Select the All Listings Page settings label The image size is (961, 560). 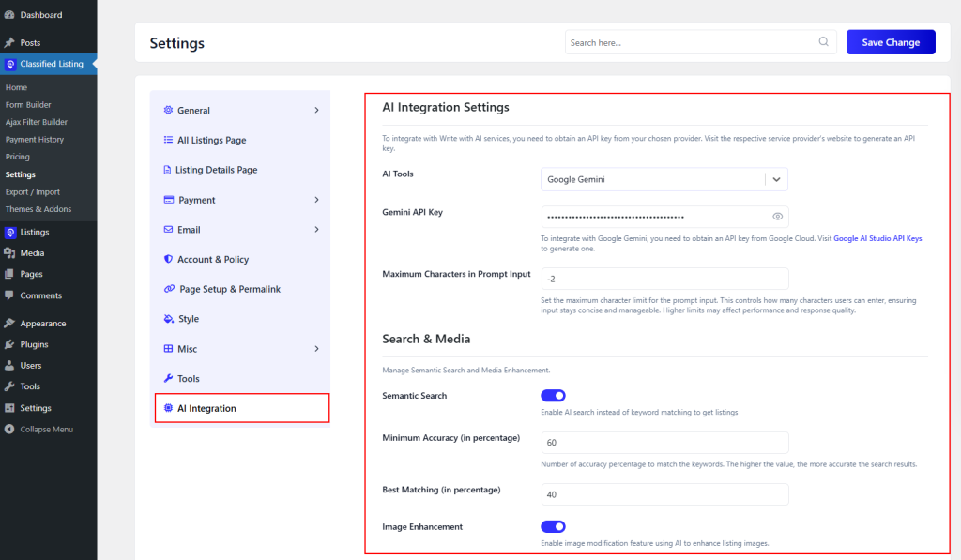211,141
